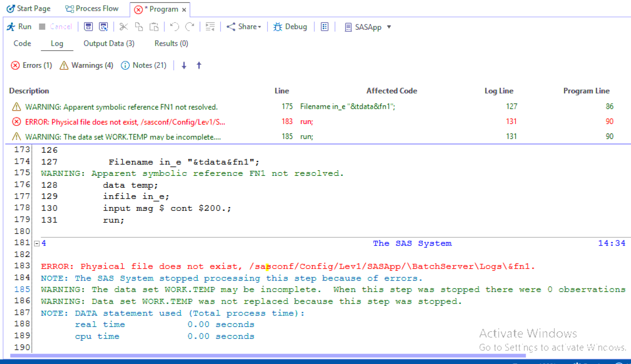Click the Save As icon
The width and height of the screenshot is (631, 364).
(x=103, y=27)
